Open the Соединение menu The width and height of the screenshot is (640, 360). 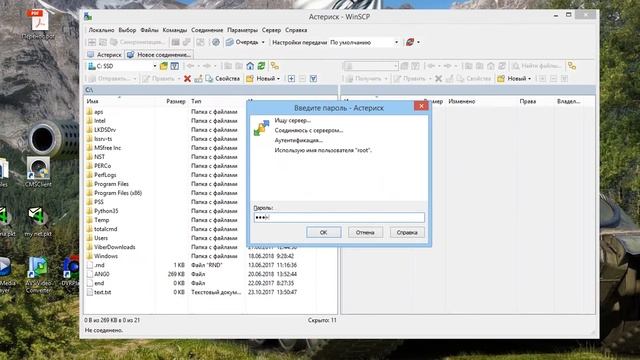(207, 30)
